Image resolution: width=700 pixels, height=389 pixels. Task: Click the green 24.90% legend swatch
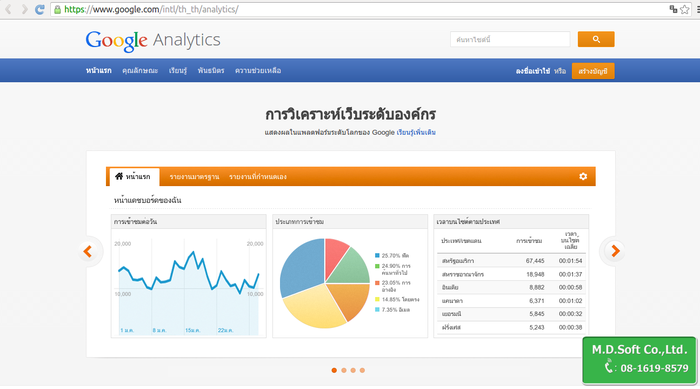377,266
